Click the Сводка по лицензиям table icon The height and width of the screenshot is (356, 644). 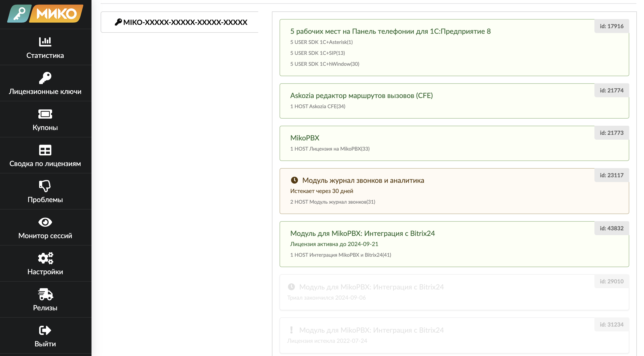(45, 150)
